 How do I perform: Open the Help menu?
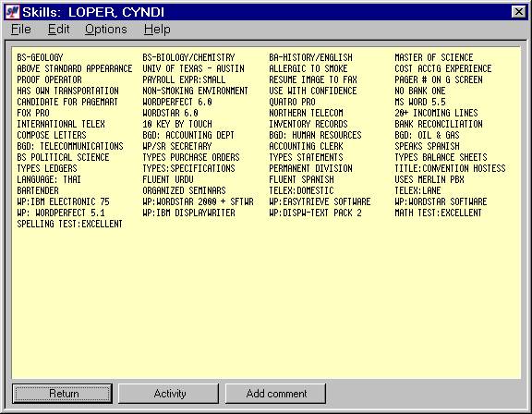tap(157, 30)
